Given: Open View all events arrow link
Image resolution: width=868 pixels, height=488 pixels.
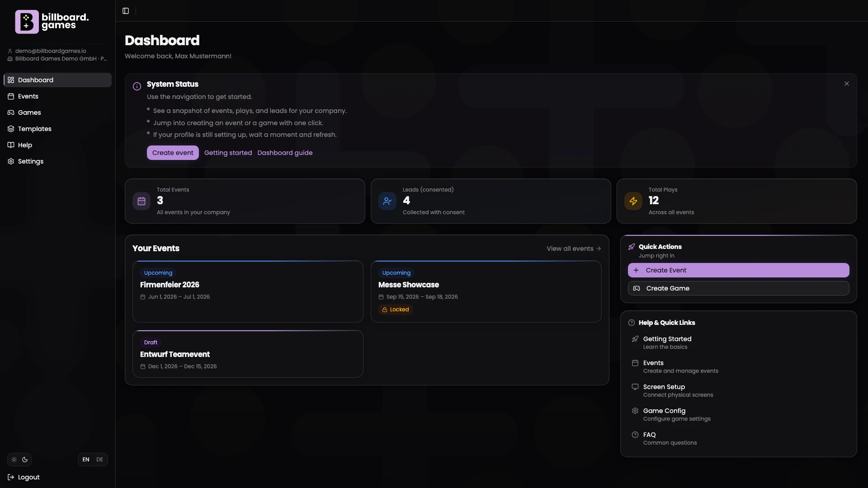Looking at the screenshot, I should pyautogui.click(x=574, y=249).
